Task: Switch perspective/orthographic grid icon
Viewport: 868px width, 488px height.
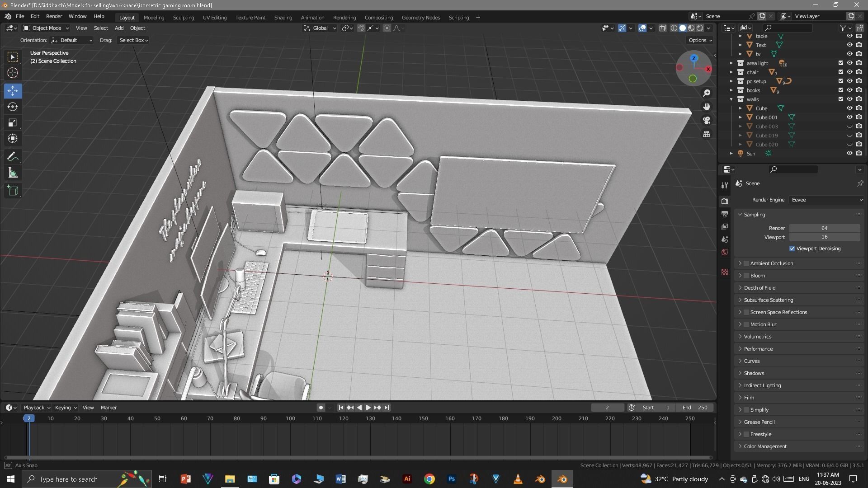Action: coord(707,134)
